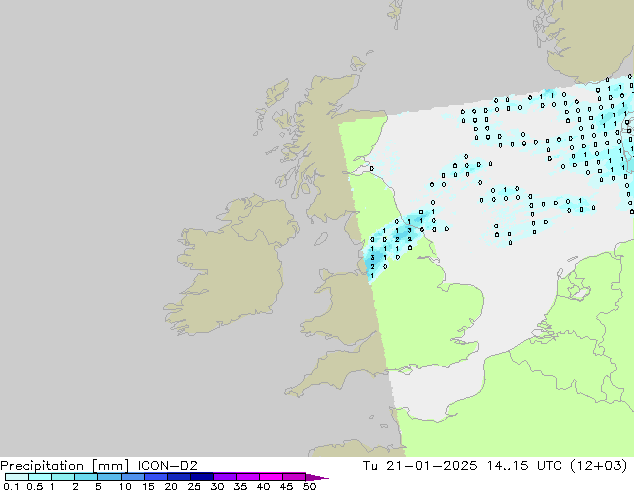This screenshot has width=634, height=490.
Task: Click the 25–30 mm legend swatch
Action: [201, 477]
